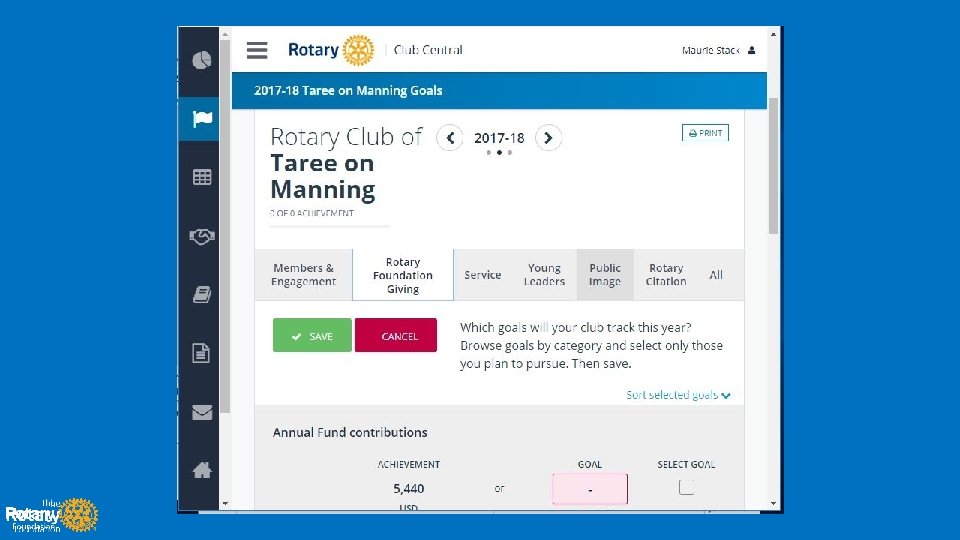The image size is (960, 540).
Task: Open the table grid icon in sidebar
Action: tap(202, 177)
